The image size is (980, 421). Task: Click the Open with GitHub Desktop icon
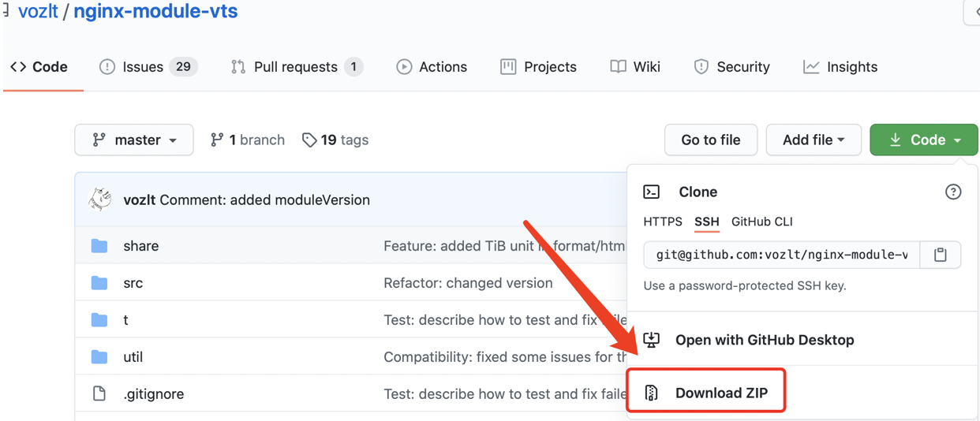click(652, 340)
